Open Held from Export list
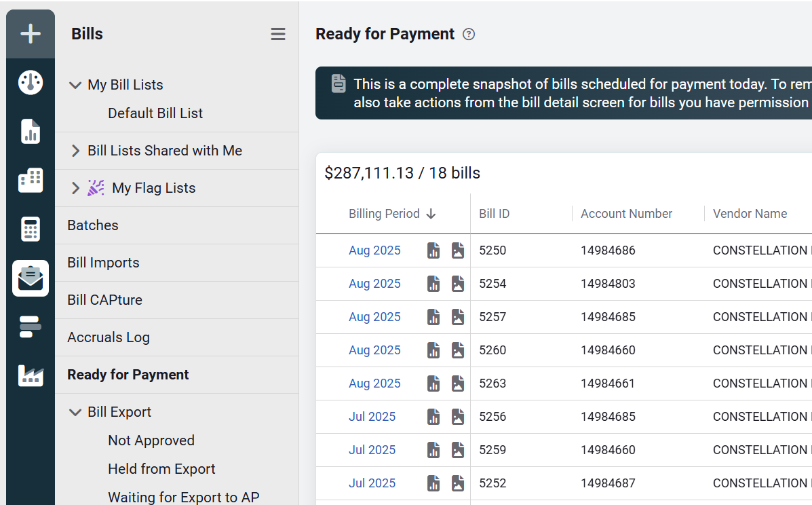Screen dimensions: 812x505 coord(161,469)
